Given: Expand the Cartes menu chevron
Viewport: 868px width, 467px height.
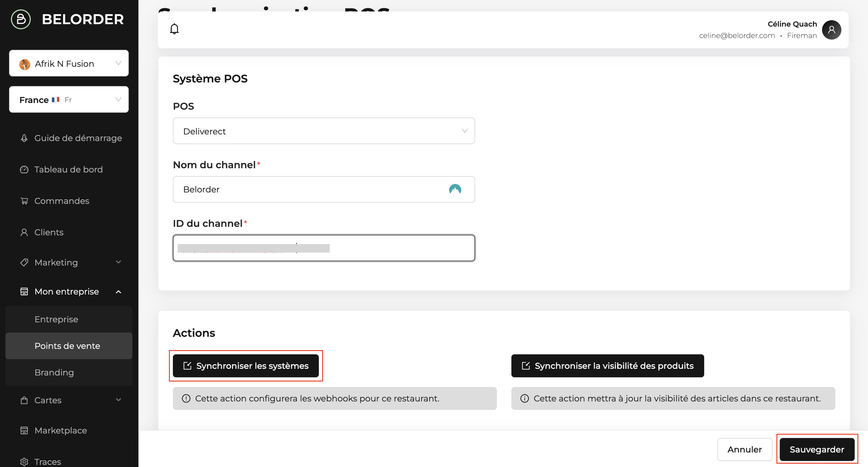Looking at the screenshot, I should 118,400.
